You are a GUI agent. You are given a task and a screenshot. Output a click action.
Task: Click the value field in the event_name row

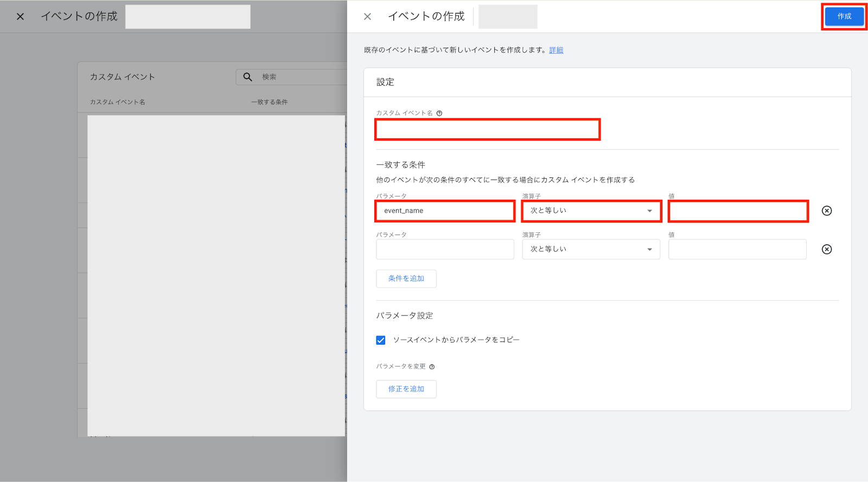[x=738, y=211]
